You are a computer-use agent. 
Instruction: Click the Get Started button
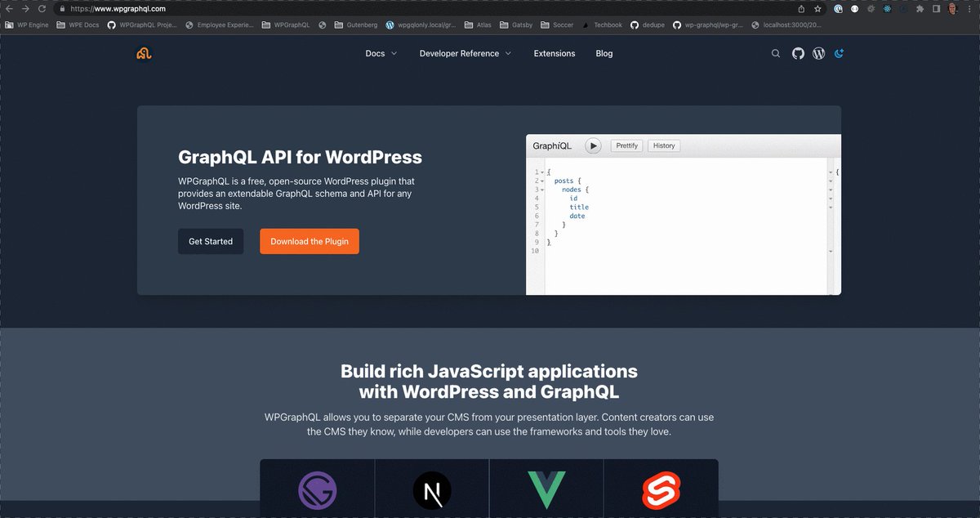pyautogui.click(x=211, y=241)
